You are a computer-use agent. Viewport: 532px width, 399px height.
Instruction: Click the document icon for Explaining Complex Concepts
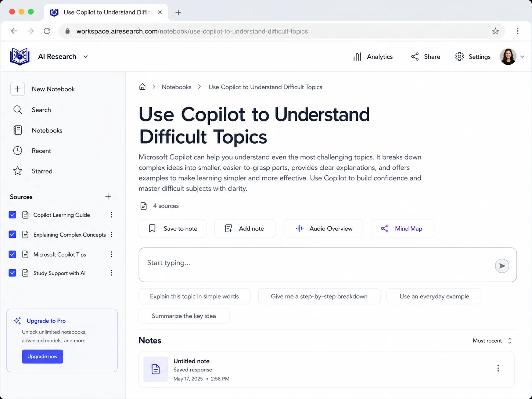(x=25, y=234)
